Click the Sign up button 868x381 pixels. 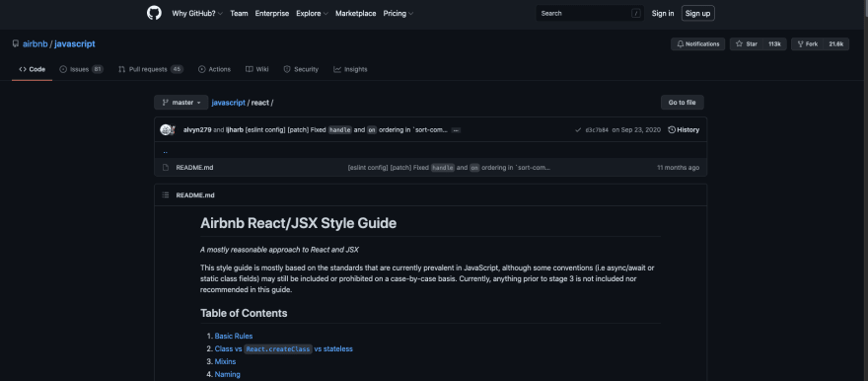click(697, 13)
